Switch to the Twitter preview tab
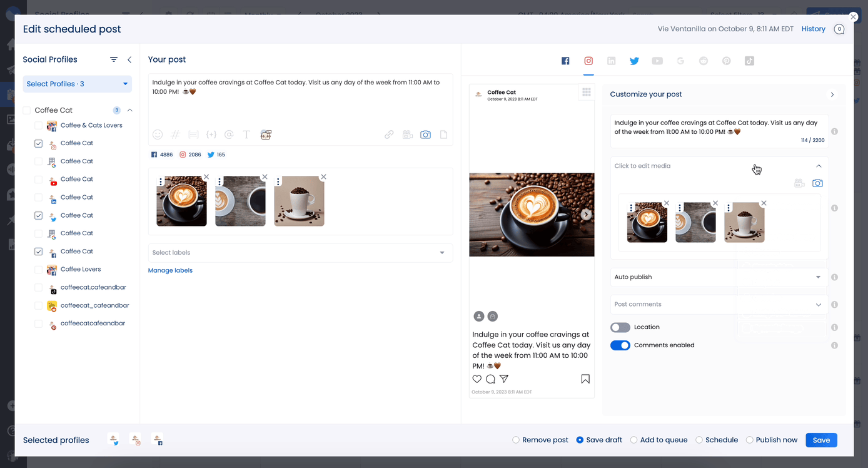This screenshot has width=868, height=468. pos(634,61)
